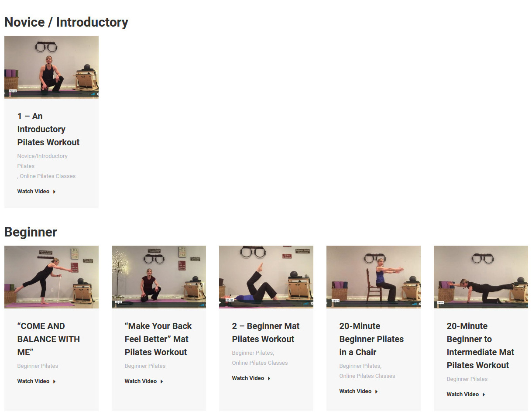Open title '2 – Beginner Mat Pilates Workout'
The image size is (532, 418).
[x=266, y=332]
